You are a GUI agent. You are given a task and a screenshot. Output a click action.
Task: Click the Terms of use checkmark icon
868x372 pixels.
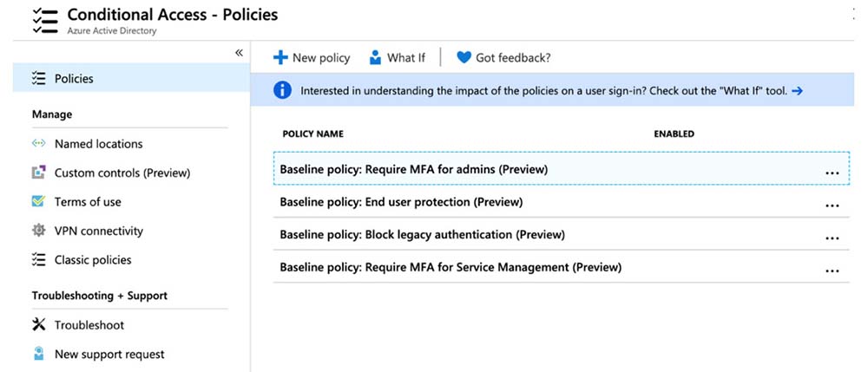[x=38, y=201]
